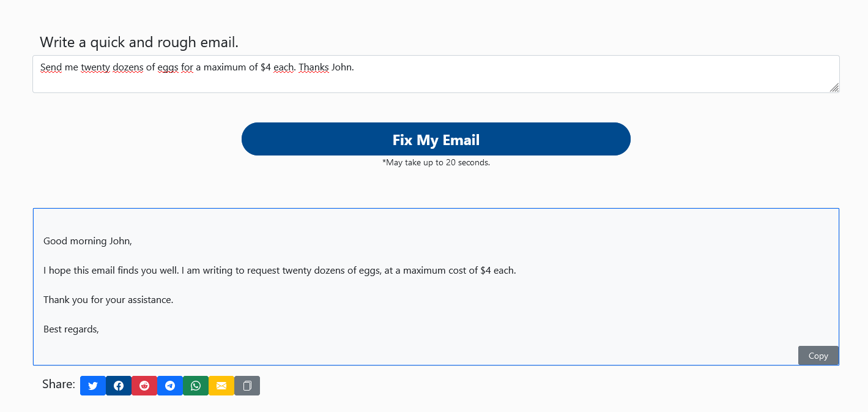Click the textarea resize handle
868x412 pixels.
[834, 88]
